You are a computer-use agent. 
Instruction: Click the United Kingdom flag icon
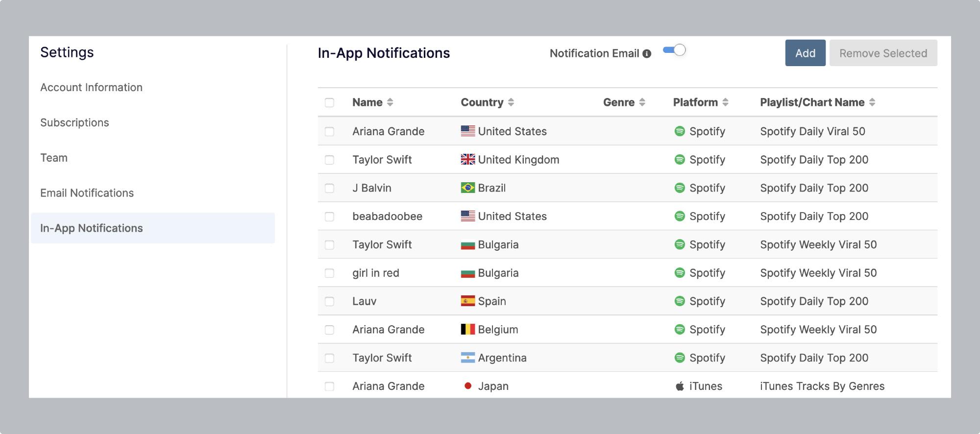tap(468, 159)
